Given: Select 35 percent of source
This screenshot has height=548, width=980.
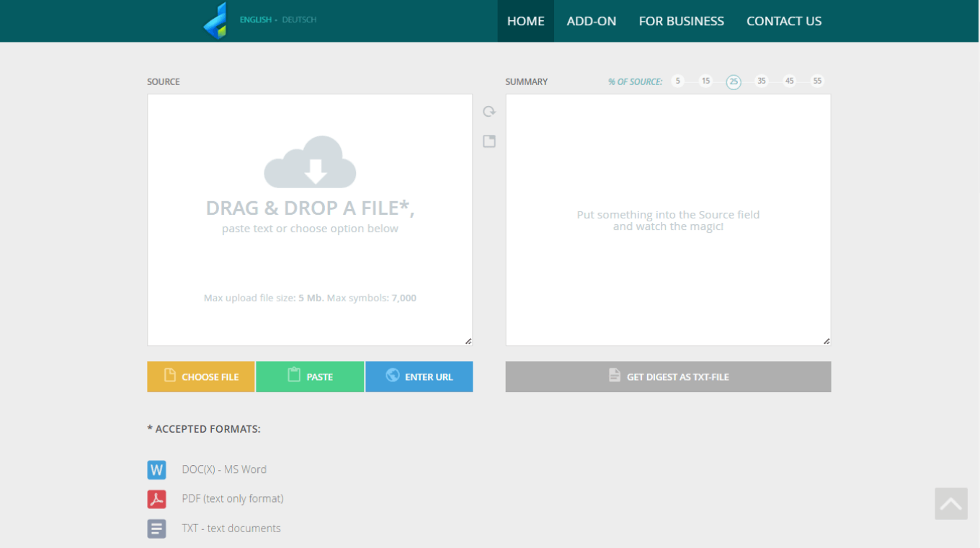Looking at the screenshot, I should coord(761,81).
